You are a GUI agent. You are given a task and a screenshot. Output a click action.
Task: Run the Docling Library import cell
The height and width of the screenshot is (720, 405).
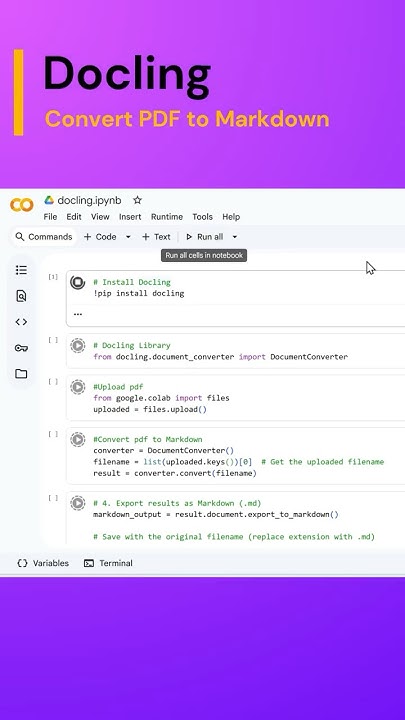point(78,345)
